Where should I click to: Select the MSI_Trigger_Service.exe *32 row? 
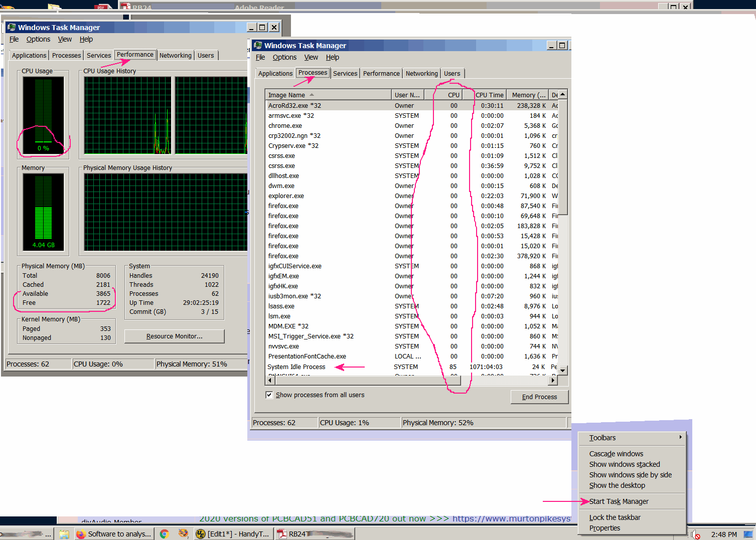pyautogui.click(x=412, y=336)
